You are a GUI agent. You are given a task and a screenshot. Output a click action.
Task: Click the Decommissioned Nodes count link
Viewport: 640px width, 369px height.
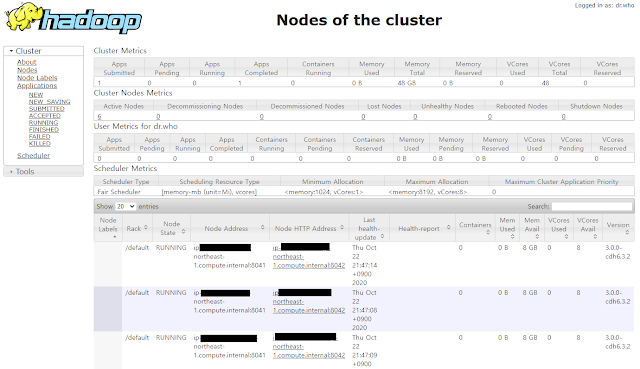coord(262,116)
